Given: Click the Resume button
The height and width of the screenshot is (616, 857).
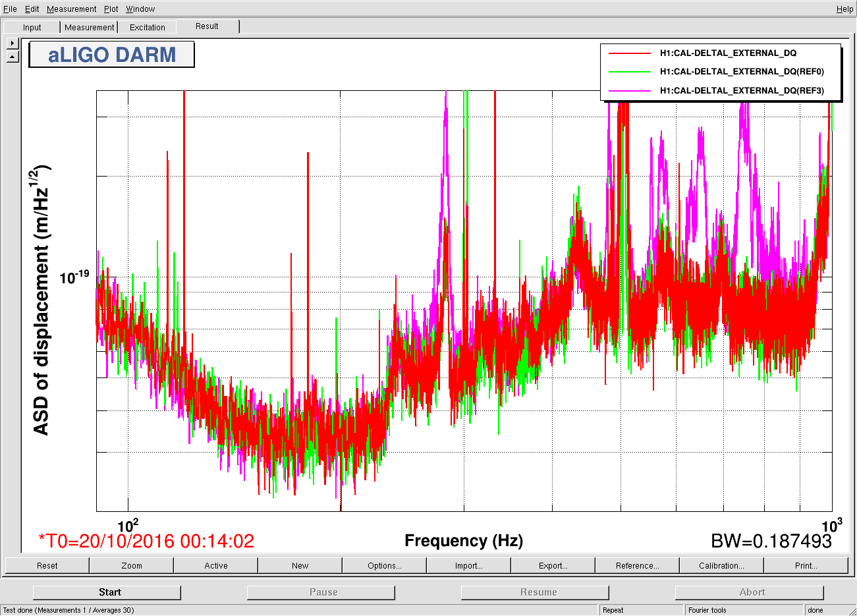Looking at the screenshot, I should (x=536, y=592).
